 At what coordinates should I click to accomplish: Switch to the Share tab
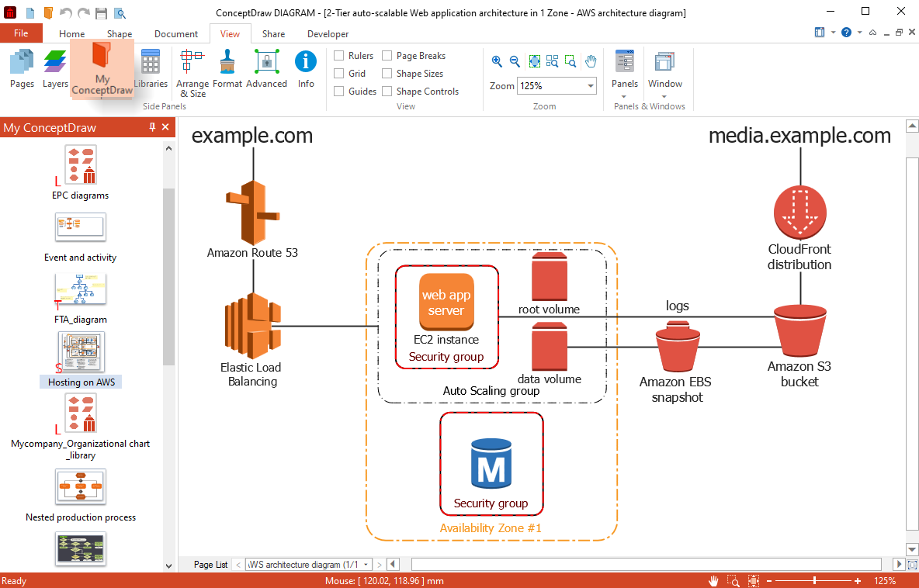pyautogui.click(x=274, y=34)
